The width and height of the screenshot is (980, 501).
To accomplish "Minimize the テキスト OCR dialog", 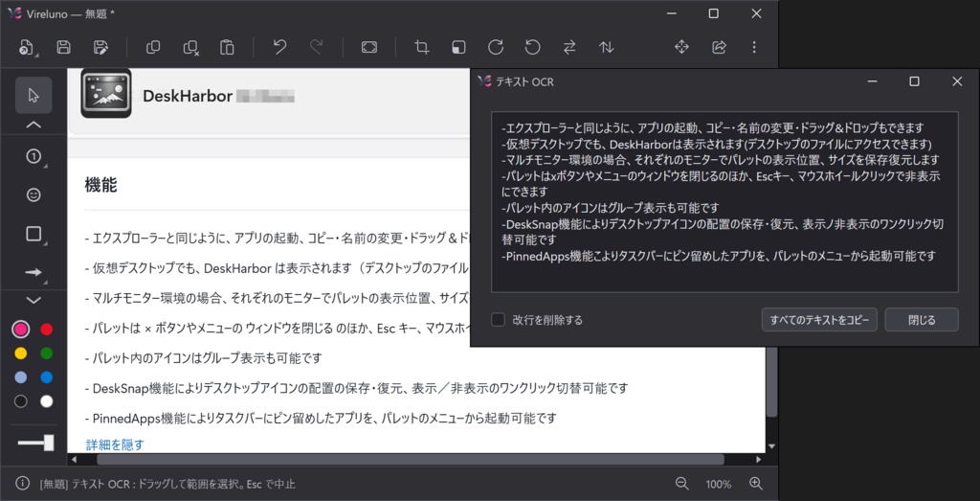I will click(871, 81).
